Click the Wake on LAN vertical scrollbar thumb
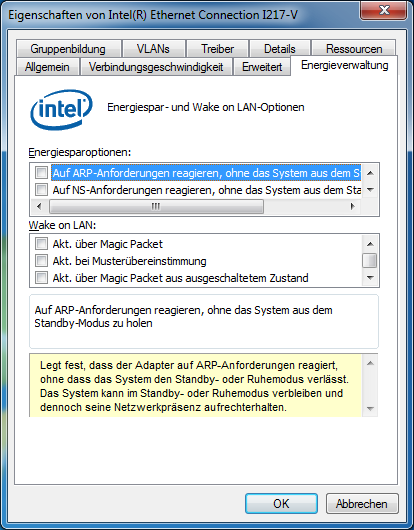 pyautogui.click(x=369, y=261)
